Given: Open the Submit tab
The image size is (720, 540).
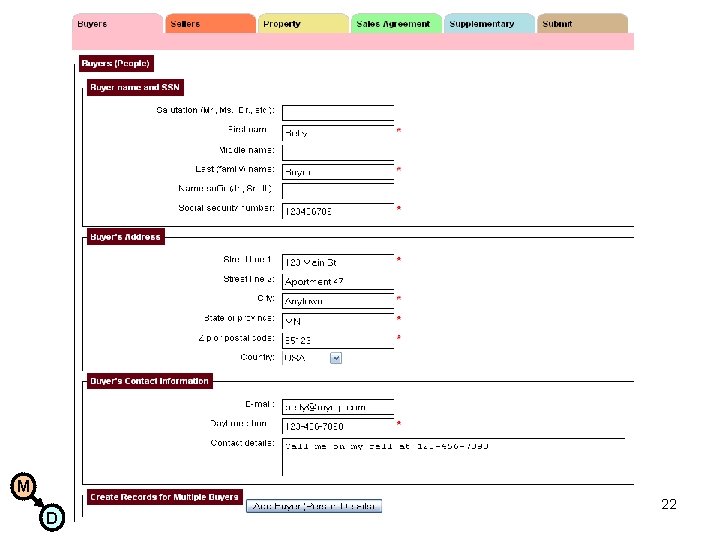Looking at the screenshot, I should click(x=582, y=23).
